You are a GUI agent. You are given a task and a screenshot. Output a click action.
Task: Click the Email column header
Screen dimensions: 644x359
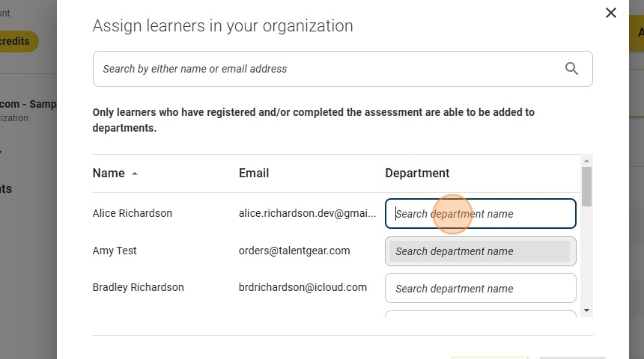tap(254, 173)
